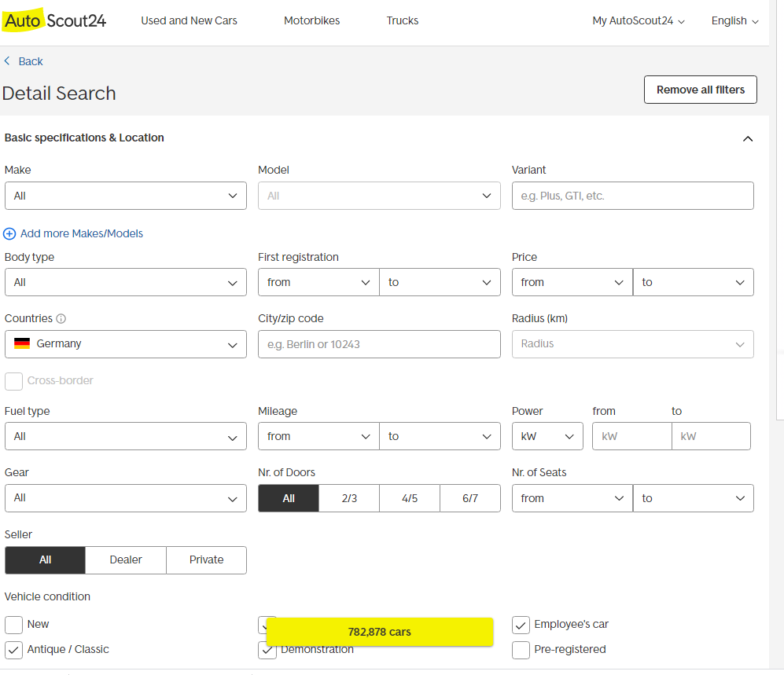784x675 pixels.
Task: Collapse Basic specifications & Location section
Action: pos(747,138)
